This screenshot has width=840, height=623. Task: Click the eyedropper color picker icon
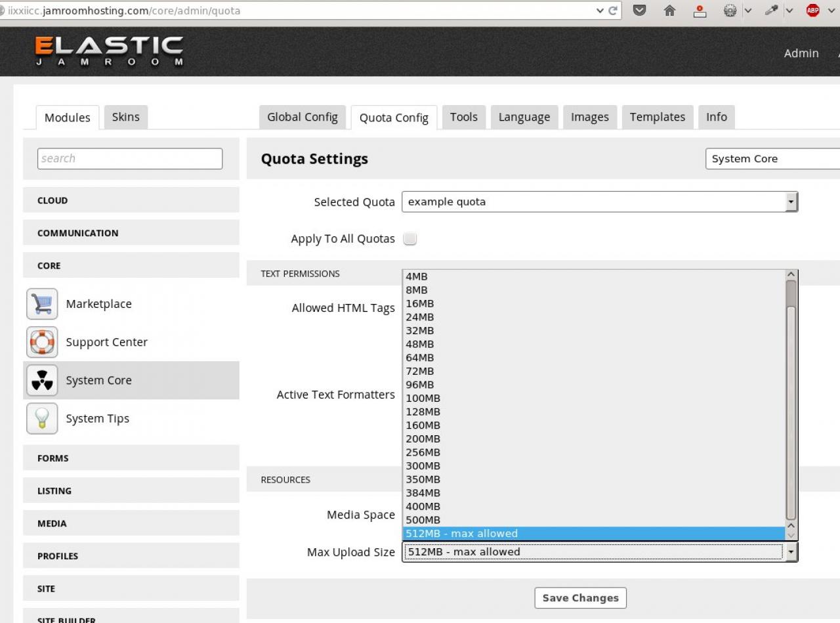tap(771, 11)
